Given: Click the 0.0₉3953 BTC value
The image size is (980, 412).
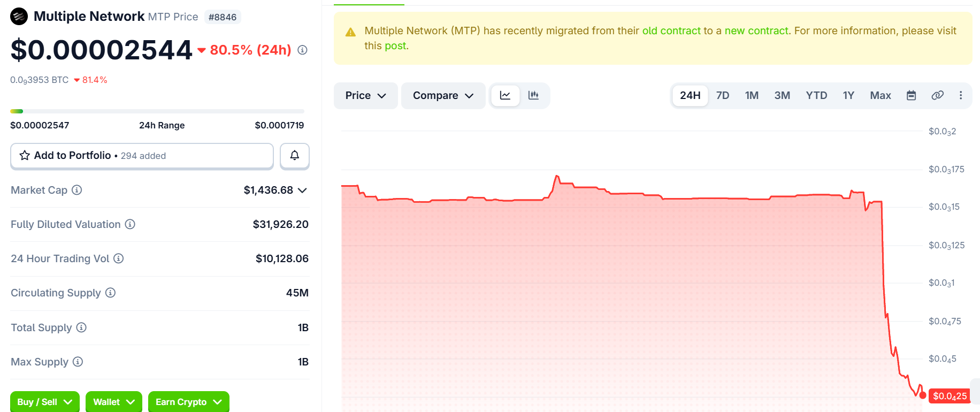Looking at the screenshot, I should [40, 80].
